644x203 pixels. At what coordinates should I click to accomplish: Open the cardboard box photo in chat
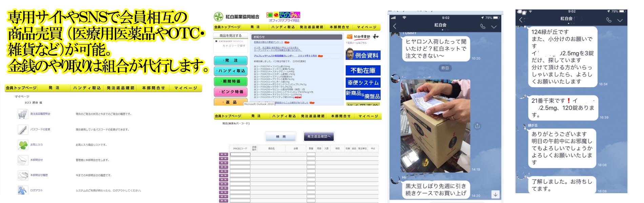click(x=435, y=126)
